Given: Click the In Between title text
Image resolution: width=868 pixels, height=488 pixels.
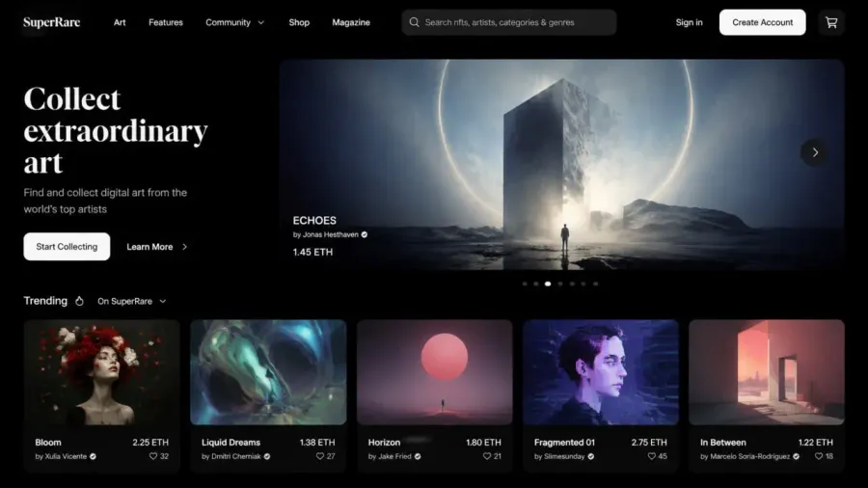Looking at the screenshot, I should pos(723,443).
